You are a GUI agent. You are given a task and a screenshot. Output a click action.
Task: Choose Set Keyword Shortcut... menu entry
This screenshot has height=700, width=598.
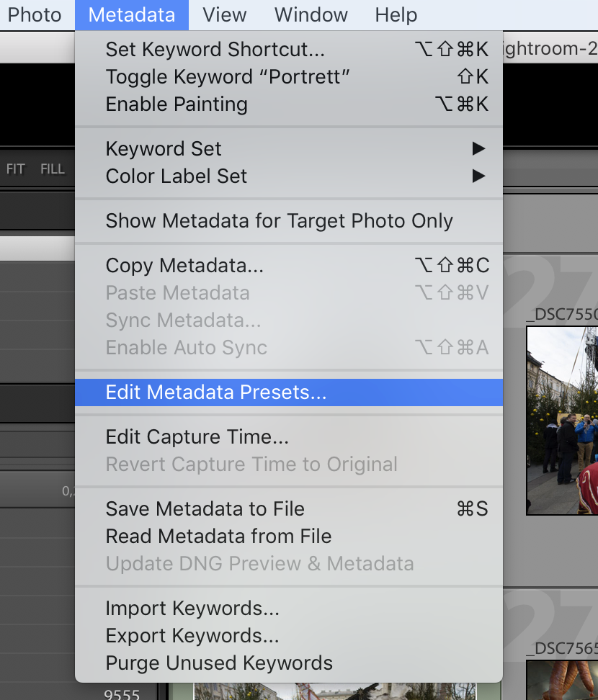tap(215, 49)
